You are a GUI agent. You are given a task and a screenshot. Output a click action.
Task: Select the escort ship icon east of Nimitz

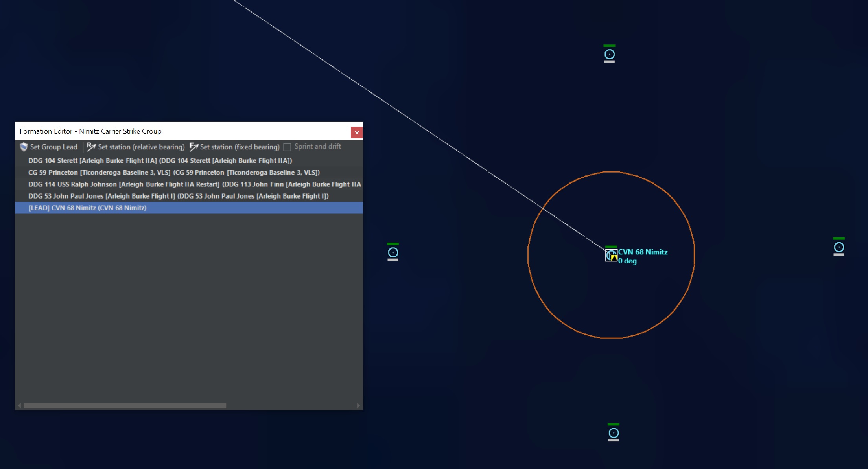click(x=839, y=247)
